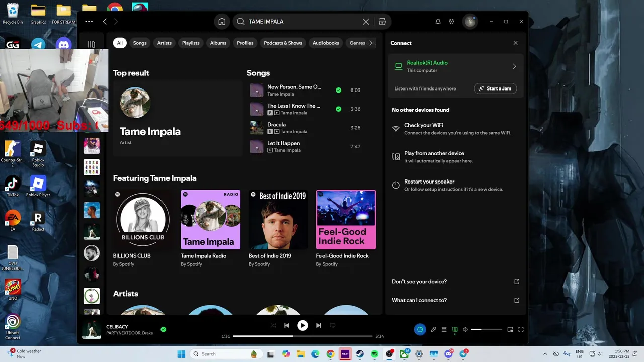Open CELIBACY now playing cover art

(x=92, y=330)
